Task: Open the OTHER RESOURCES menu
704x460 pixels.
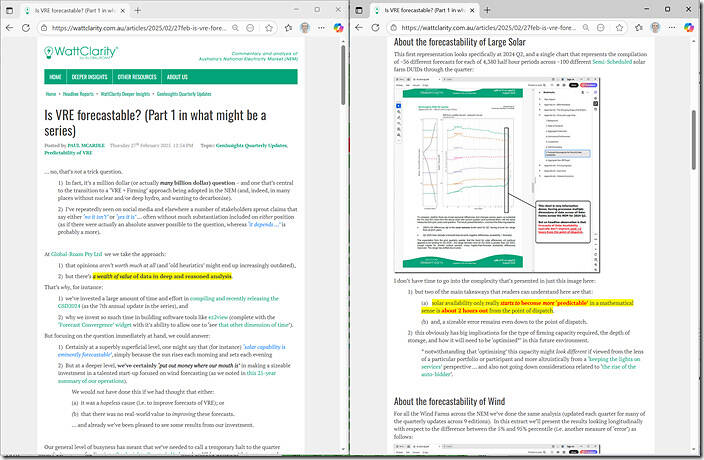Action: [137, 77]
